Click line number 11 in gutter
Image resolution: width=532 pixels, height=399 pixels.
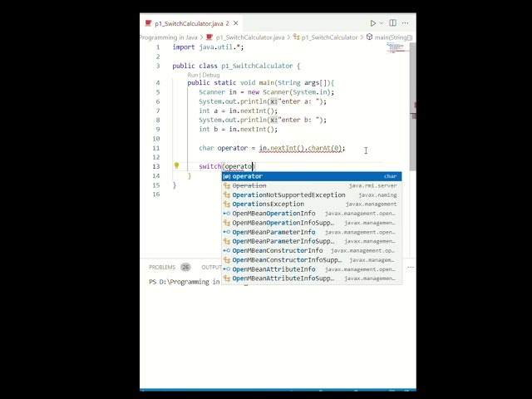pos(156,148)
